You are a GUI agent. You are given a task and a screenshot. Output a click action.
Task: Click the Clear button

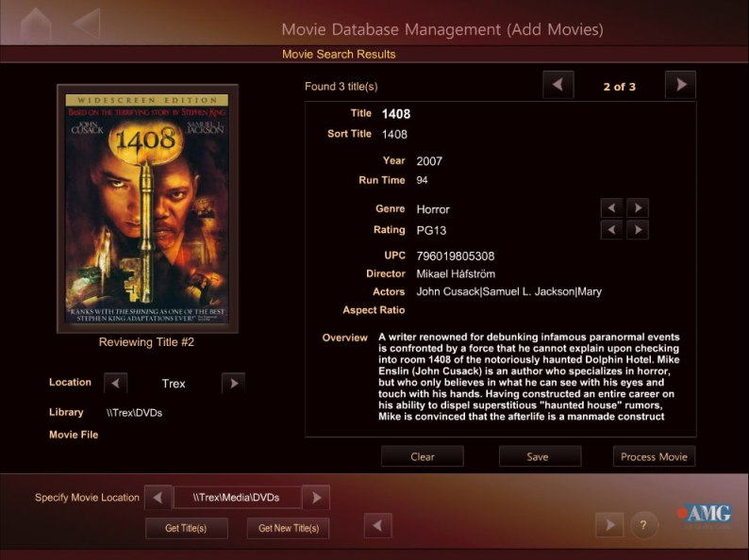423,456
